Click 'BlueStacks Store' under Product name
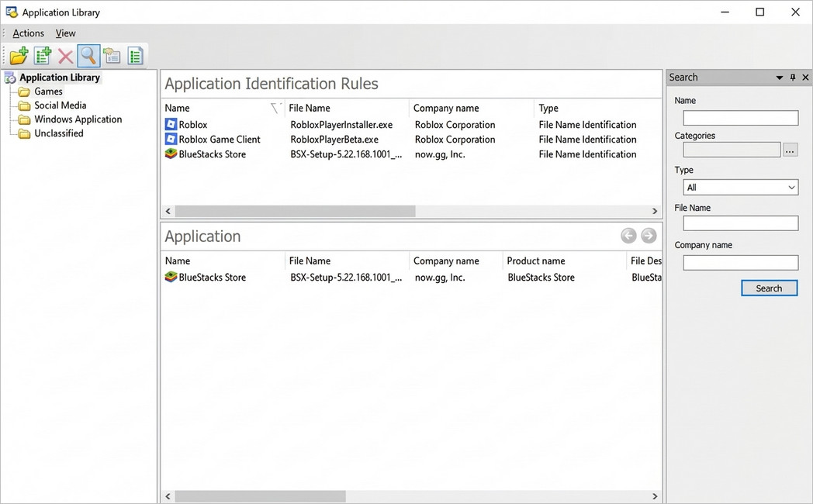The width and height of the screenshot is (813, 504). coord(541,277)
